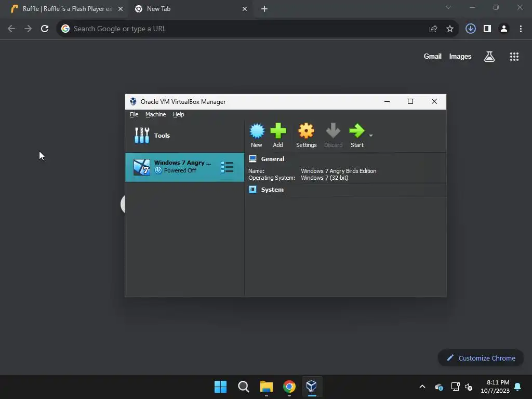The width and height of the screenshot is (532, 399).
Task: Open the Images link
Action: tap(460, 56)
